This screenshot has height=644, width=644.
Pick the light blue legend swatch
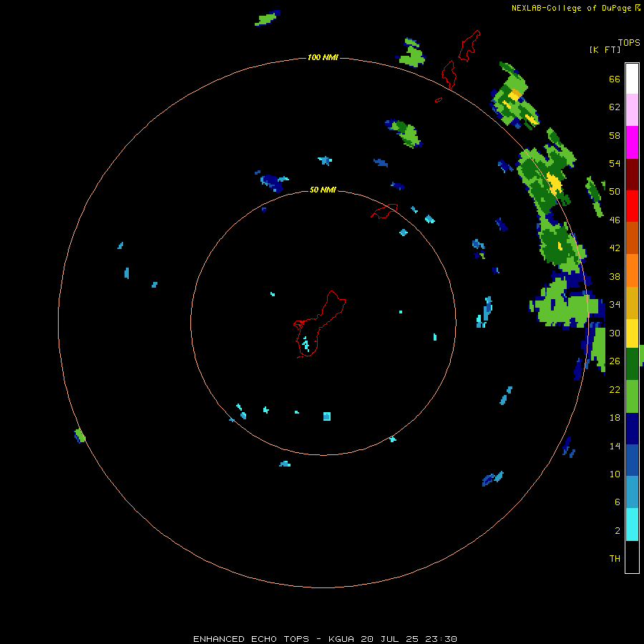coord(632,492)
